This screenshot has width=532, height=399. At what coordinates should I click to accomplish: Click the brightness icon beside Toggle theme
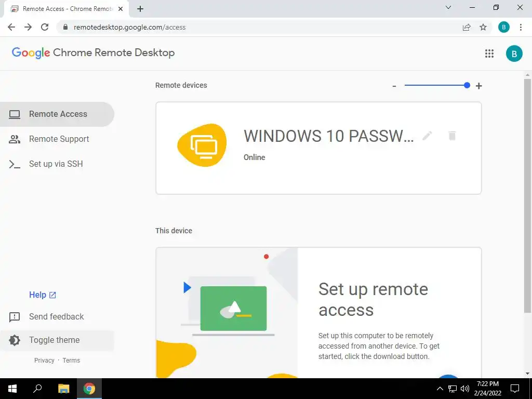pyautogui.click(x=15, y=340)
